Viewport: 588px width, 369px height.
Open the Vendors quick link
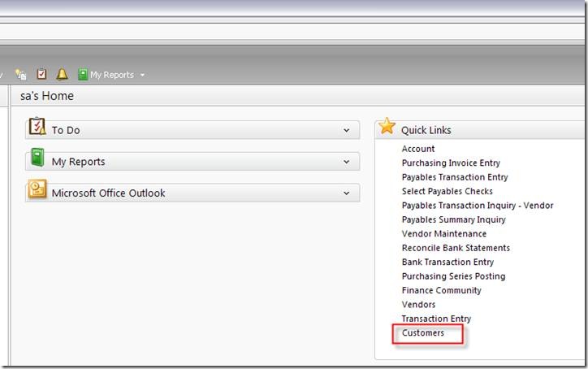click(418, 305)
